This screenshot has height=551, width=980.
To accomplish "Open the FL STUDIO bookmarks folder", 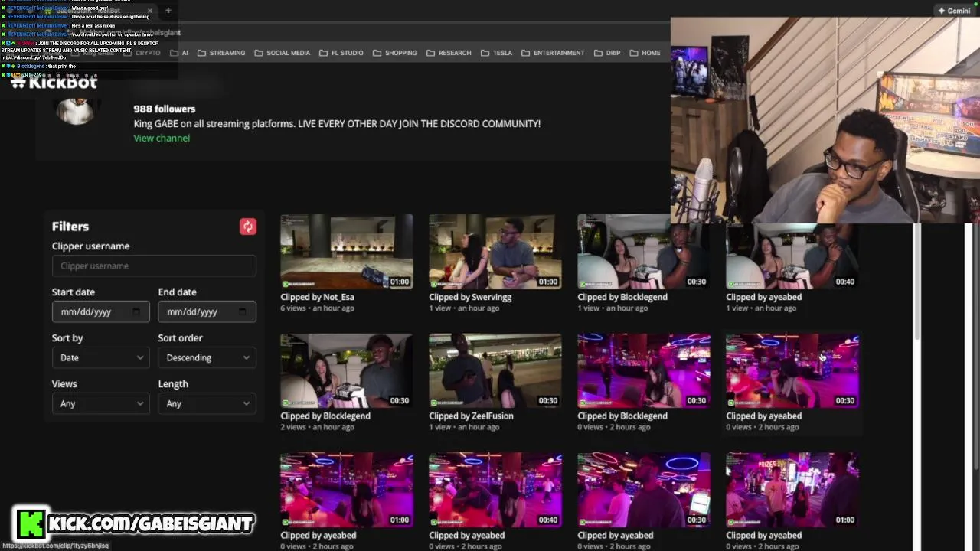I will (x=341, y=53).
